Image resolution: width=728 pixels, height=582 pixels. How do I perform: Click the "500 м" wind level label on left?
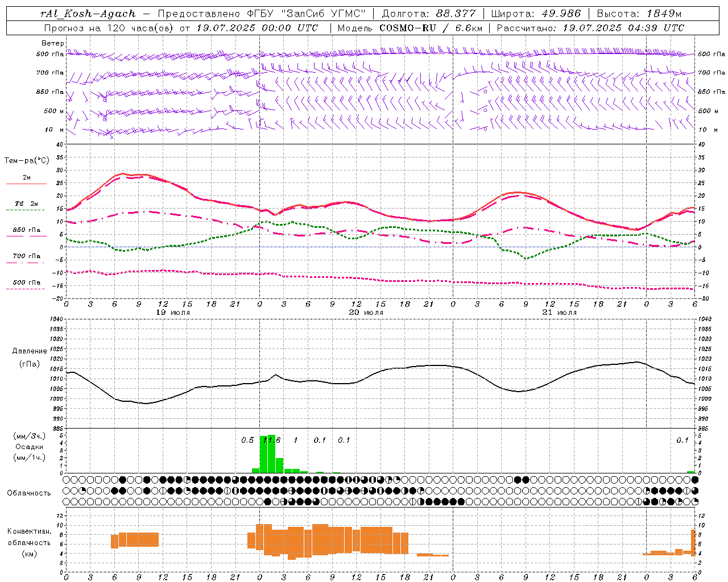pos(54,111)
